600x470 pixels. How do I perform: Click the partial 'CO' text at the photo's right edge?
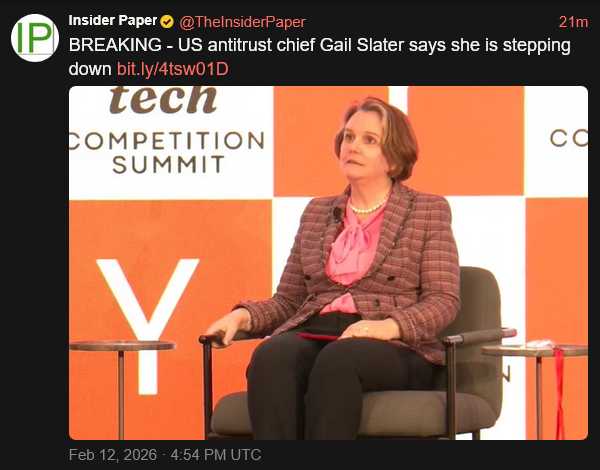click(x=568, y=139)
